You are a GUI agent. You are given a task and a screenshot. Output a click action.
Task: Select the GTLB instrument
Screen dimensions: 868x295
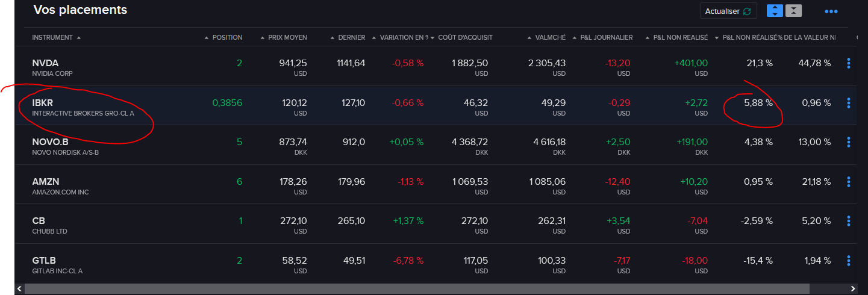[x=44, y=261]
